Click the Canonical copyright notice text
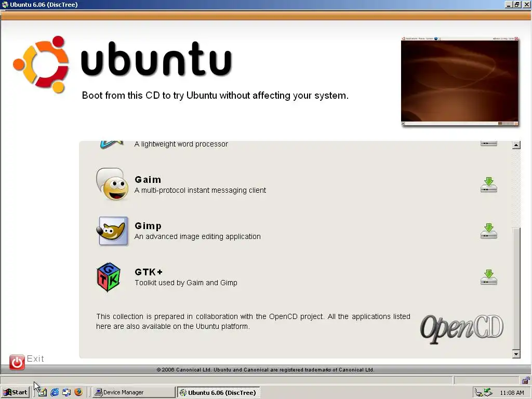 [x=265, y=370]
